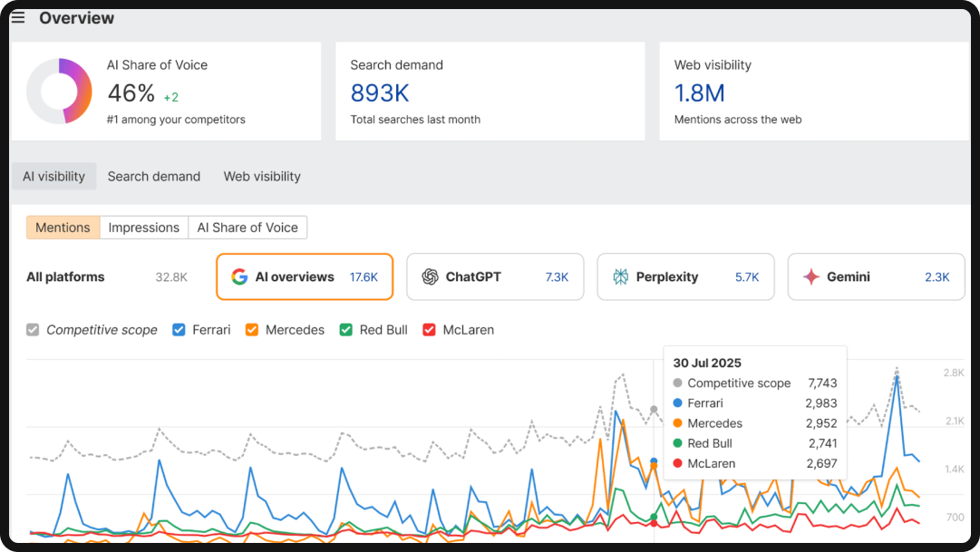Click the 17.6K AI overviews mentions link
The width and height of the screenshot is (980, 552).
[x=364, y=276]
